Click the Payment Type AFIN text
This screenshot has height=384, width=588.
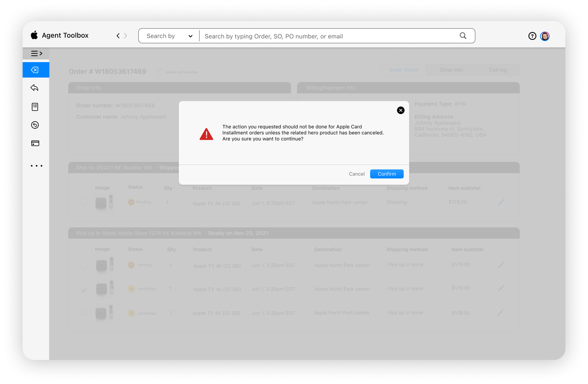click(x=440, y=104)
